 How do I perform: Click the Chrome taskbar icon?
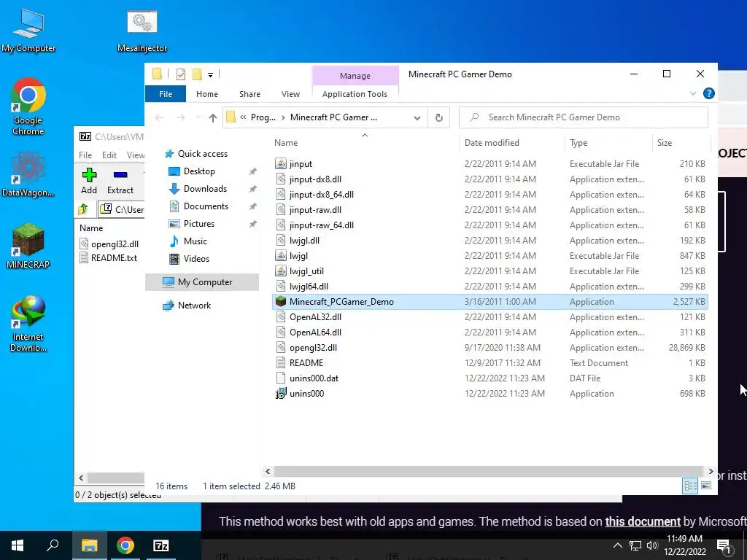(125, 545)
